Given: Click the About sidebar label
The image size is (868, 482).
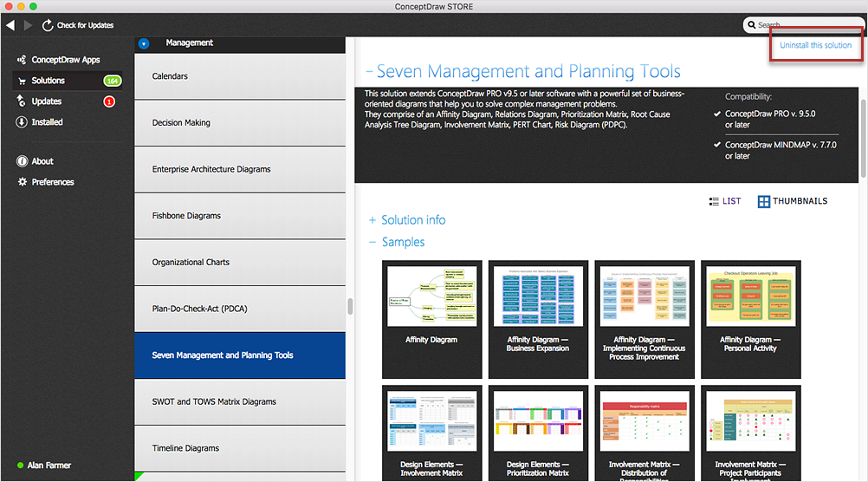Looking at the screenshot, I should coord(42,161).
